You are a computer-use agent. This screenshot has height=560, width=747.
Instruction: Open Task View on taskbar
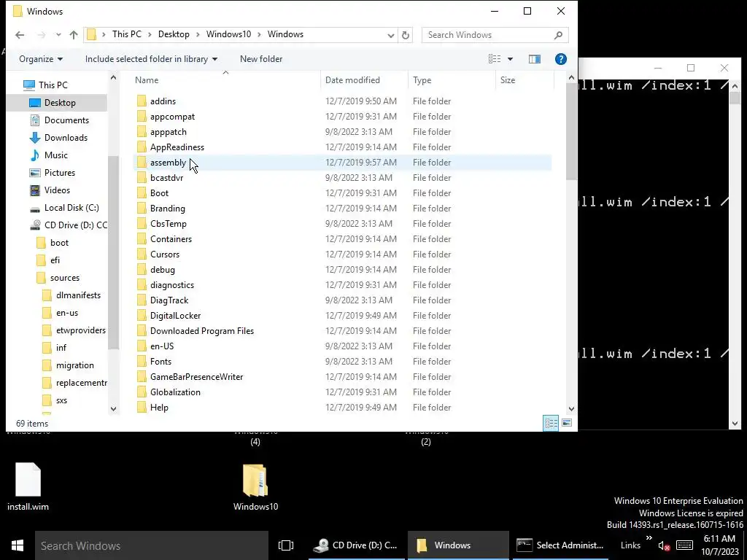(286, 545)
